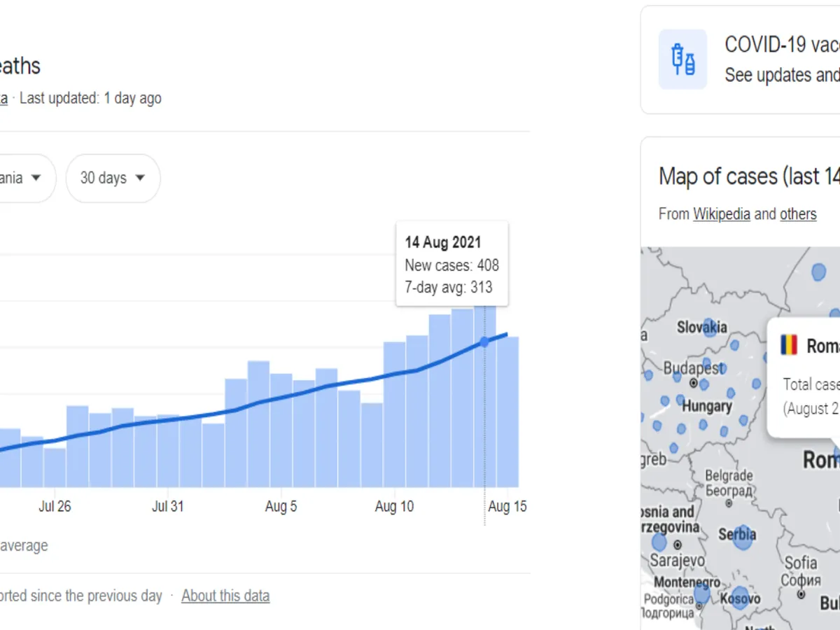Click the 14 Aug data point on trend line

[484, 342]
